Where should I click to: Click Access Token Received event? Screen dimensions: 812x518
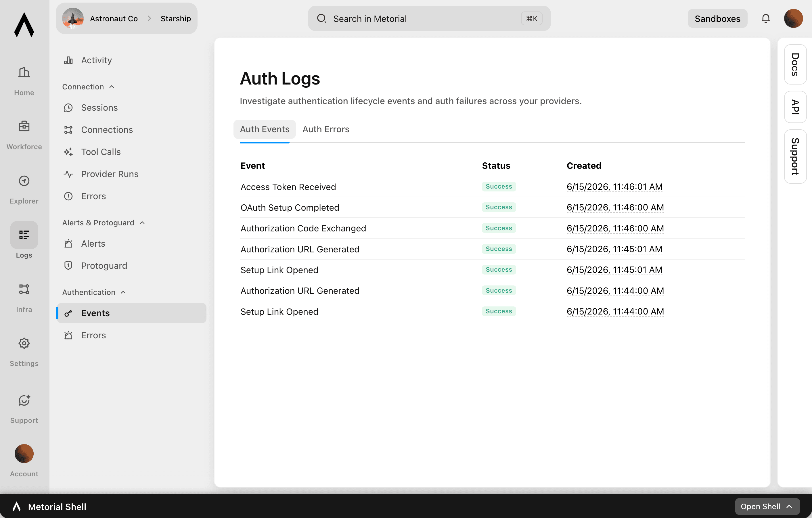pos(288,187)
